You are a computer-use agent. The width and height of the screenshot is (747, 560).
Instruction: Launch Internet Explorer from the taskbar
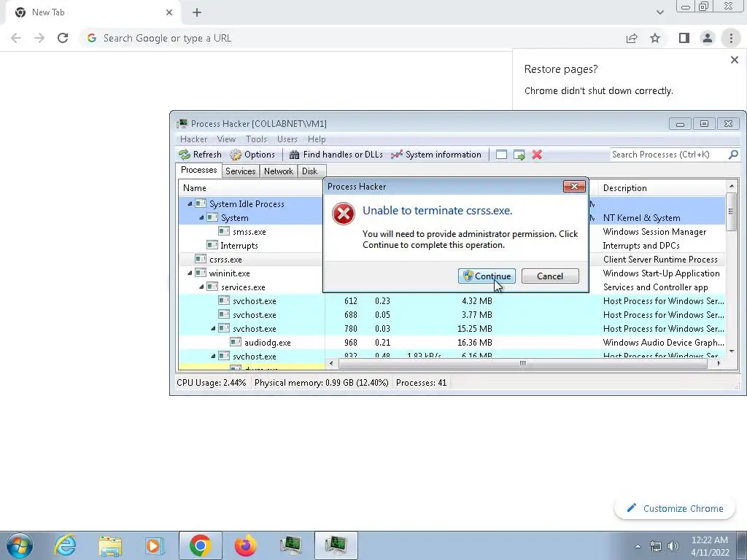click(x=65, y=545)
